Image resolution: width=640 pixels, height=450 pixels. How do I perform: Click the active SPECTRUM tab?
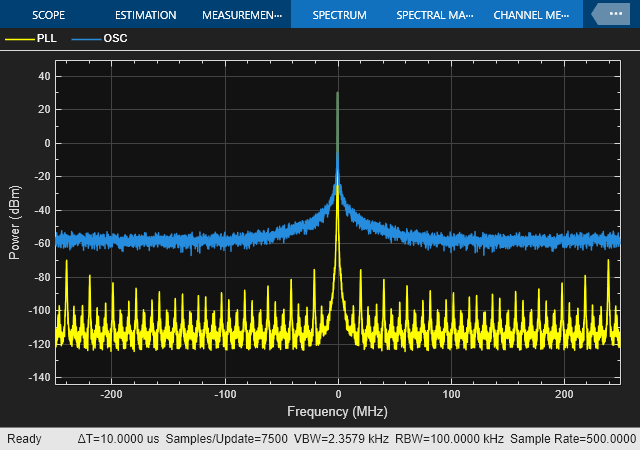tap(338, 15)
